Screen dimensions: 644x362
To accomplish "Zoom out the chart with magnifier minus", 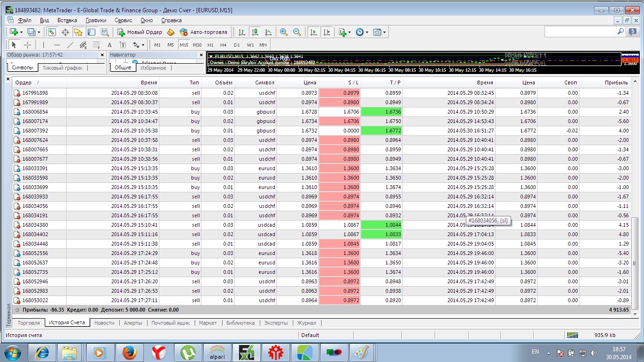I will (x=297, y=32).
